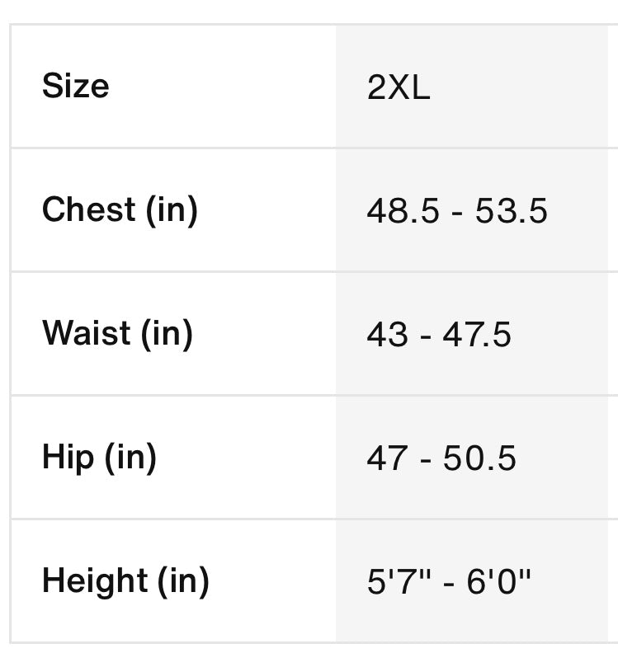Screen dimensions: 618x672
Task: Click the Height (in) row label
Action: click(125, 581)
